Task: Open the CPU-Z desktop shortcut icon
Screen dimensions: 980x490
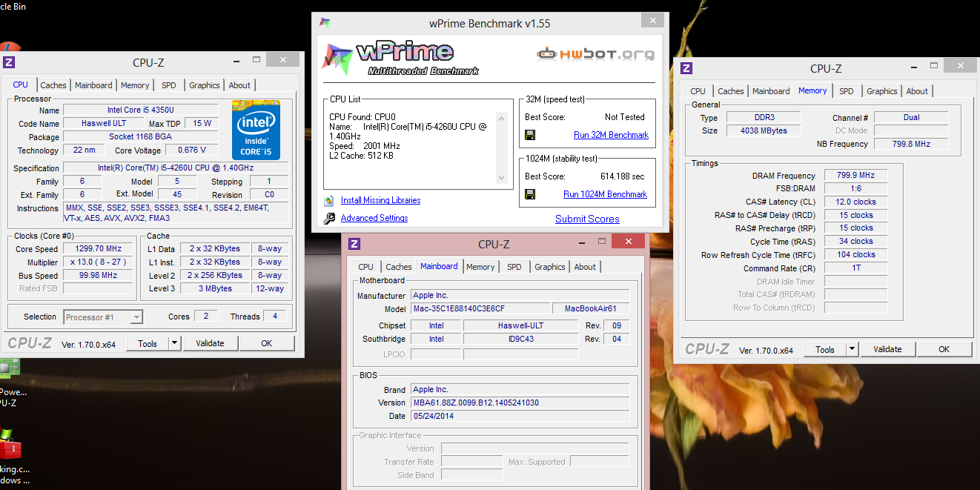Action: (x=9, y=368)
